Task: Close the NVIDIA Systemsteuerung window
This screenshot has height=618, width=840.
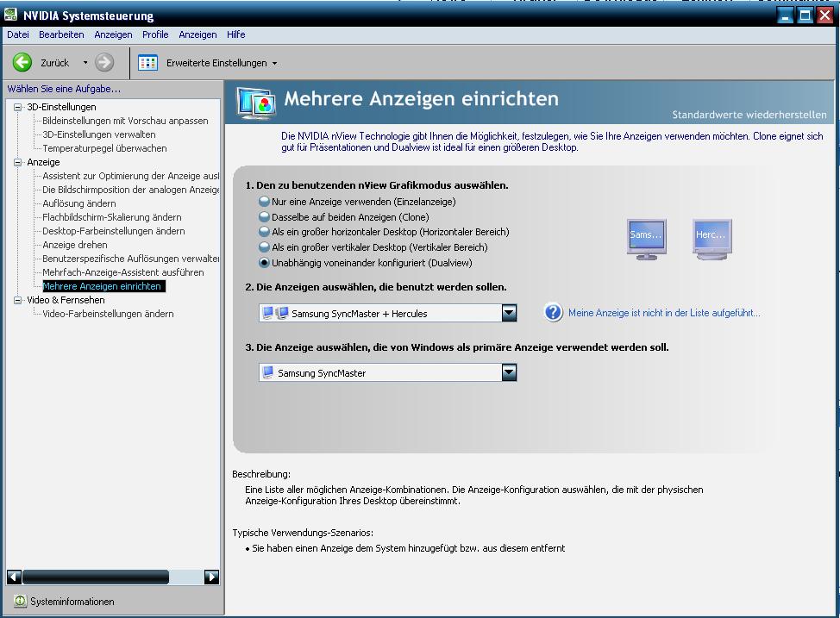Action: click(x=825, y=16)
